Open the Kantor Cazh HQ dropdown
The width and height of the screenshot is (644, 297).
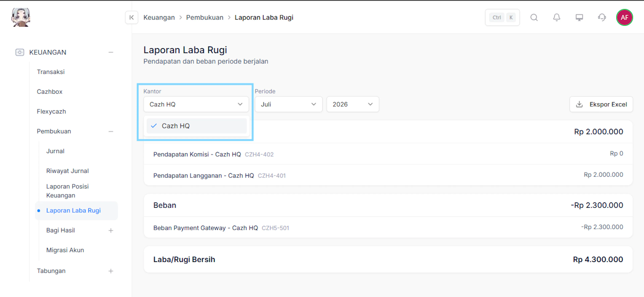point(196,104)
